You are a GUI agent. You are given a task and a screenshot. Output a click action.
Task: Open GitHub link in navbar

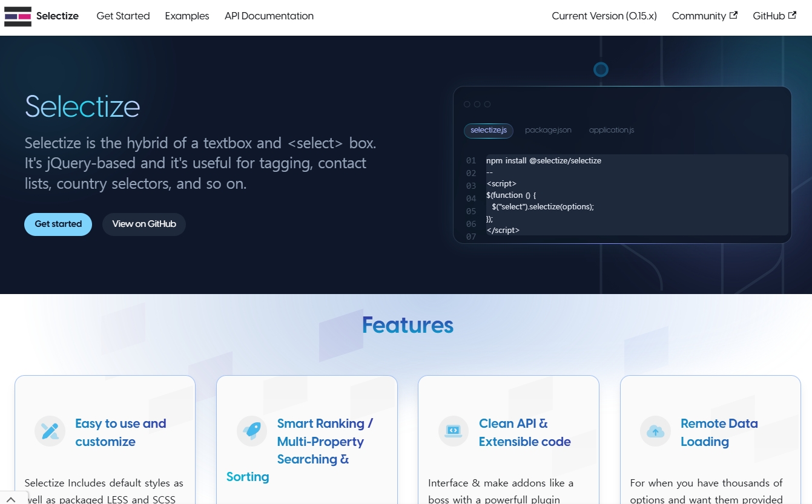point(774,16)
